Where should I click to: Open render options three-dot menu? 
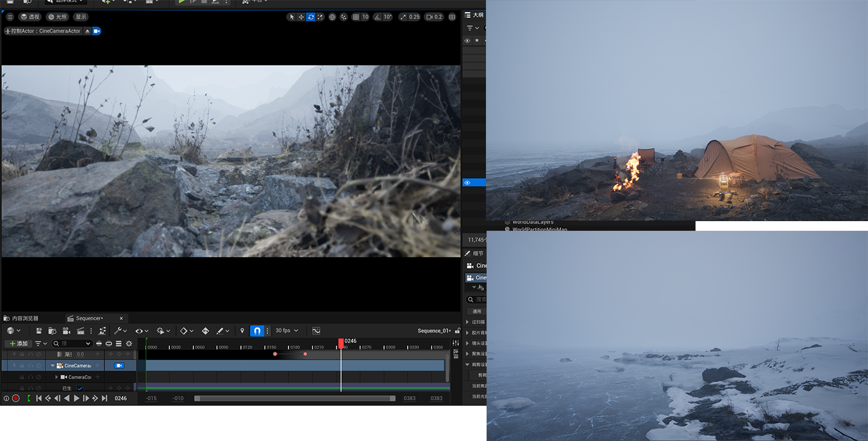[x=91, y=331]
